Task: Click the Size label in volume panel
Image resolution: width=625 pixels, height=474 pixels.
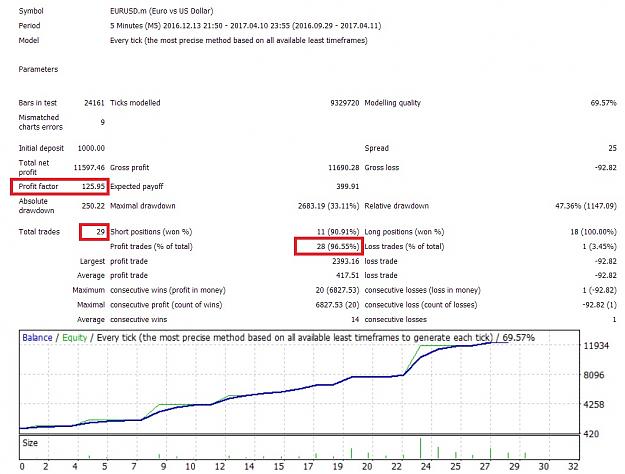Action: click(30, 443)
